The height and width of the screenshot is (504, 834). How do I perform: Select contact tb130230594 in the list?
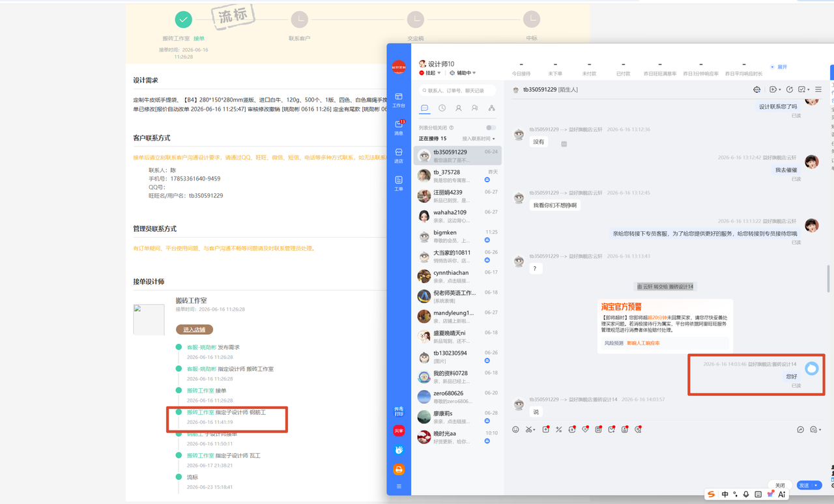point(457,357)
